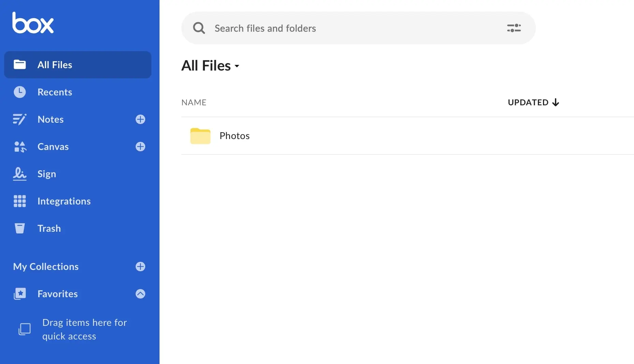Click the Box logo in sidebar
Viewport: 634px width, 364px height.
33,22
